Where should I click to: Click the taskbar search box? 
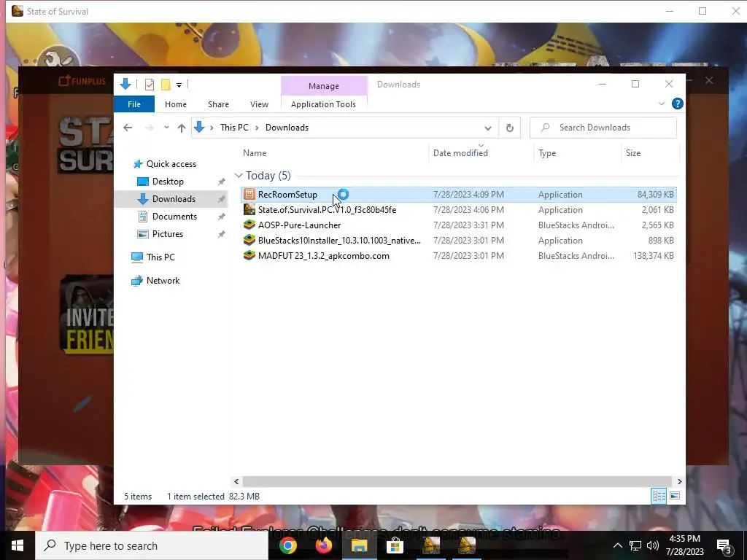pos(152,545)
